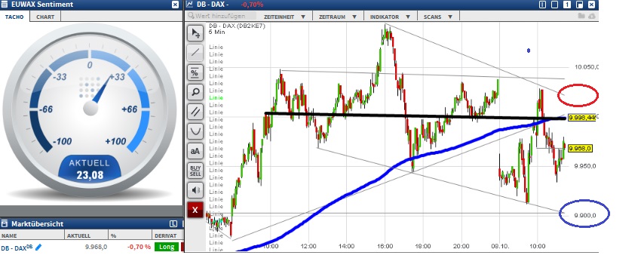Edit DB - DAX with pencil icon
This screenshot has height=280, width=644.
pos(38,247)
